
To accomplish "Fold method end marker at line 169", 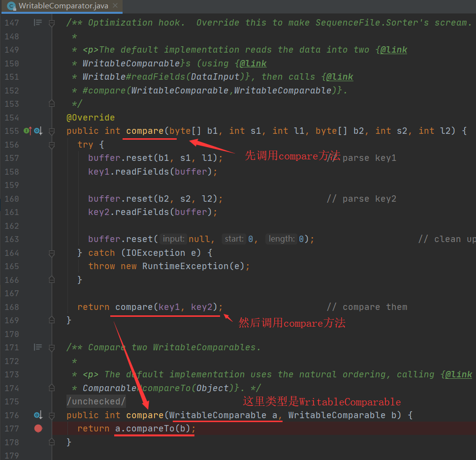I will point(52,320).
